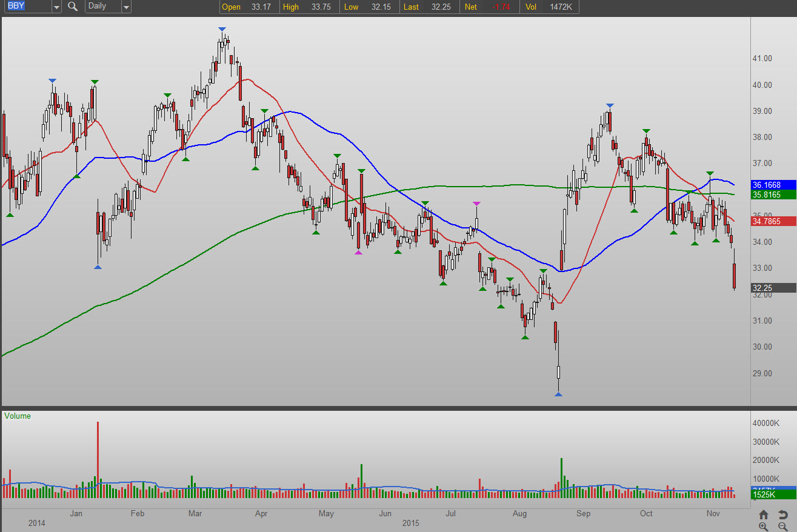Click the blue triangle marker at the March peak

pyautogui.click(x=222, y=29)
